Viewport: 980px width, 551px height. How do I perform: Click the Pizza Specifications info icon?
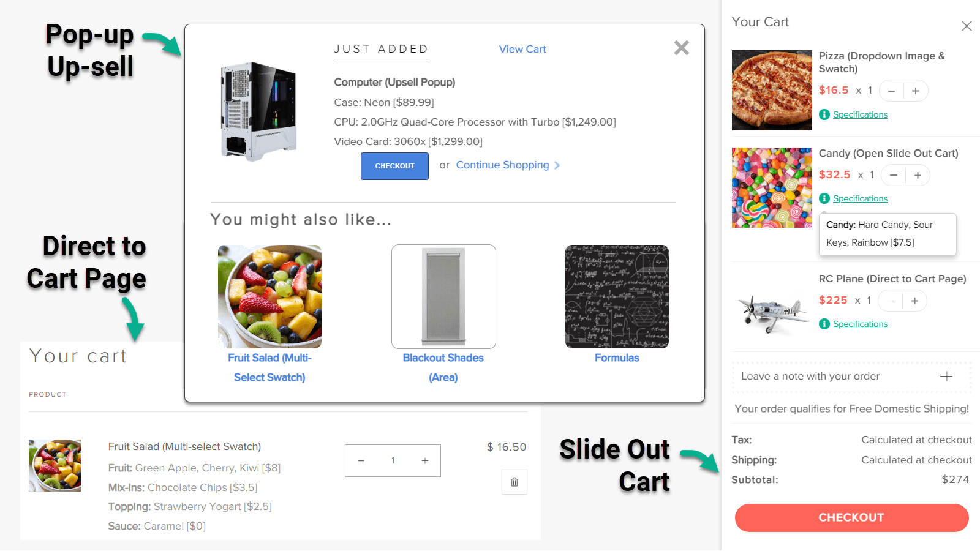[824, 114]
